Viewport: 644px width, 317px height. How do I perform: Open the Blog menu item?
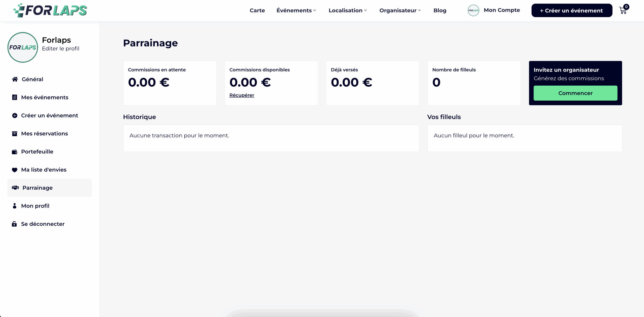tap(440, 10)
